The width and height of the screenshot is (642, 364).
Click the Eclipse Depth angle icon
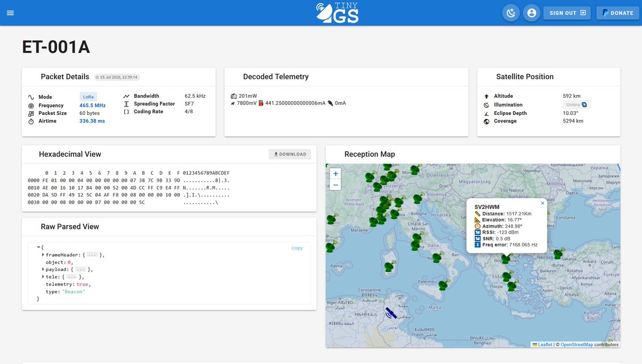(486, 113)
